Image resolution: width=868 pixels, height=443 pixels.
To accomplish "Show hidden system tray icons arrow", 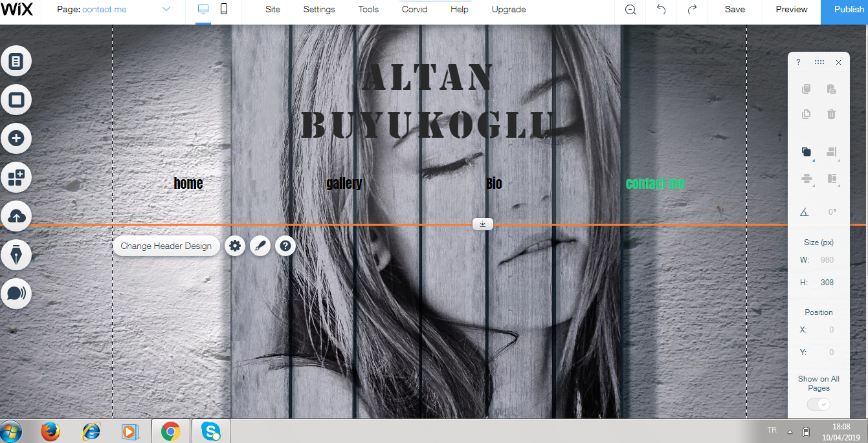I will [790, 431].
